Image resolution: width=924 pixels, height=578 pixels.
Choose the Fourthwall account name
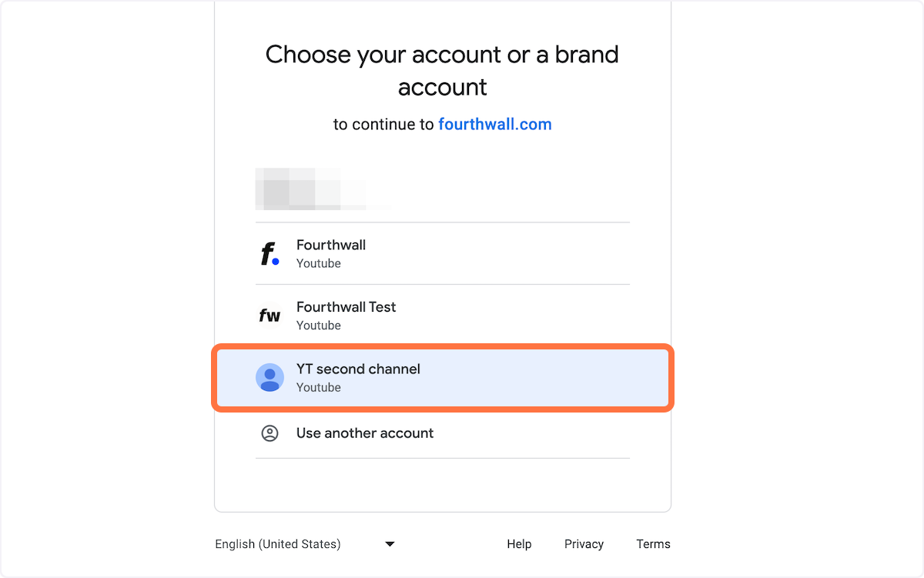tap(331, 245)
